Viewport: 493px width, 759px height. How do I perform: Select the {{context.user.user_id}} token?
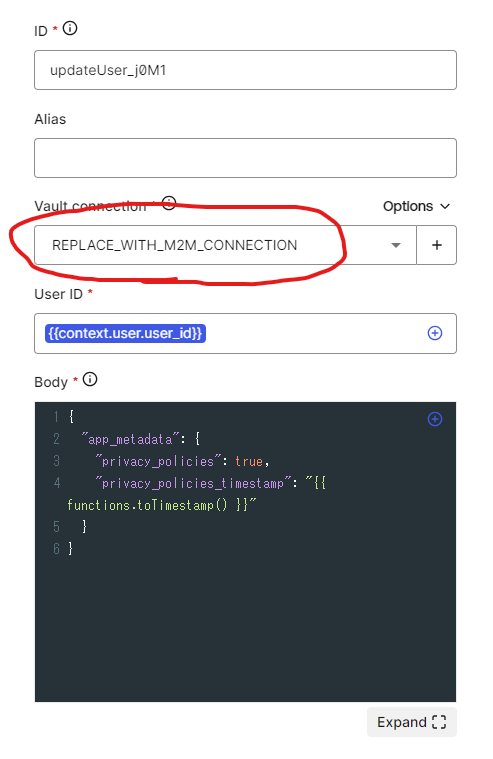coord(125,333)
